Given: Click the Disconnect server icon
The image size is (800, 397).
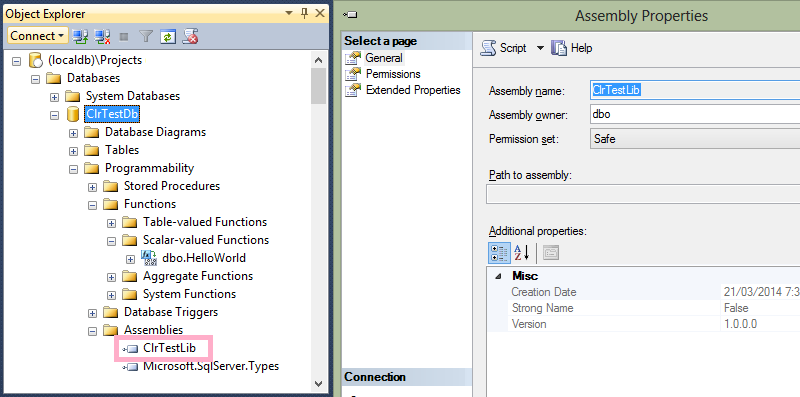Looking at the screenshot, I should [102, 36].
